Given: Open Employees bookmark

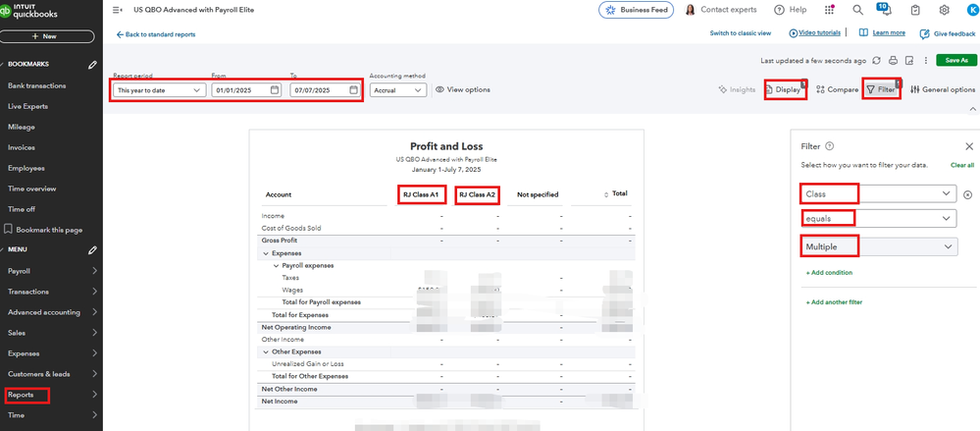Looking at the screenshot, I should tap(26, 168).
